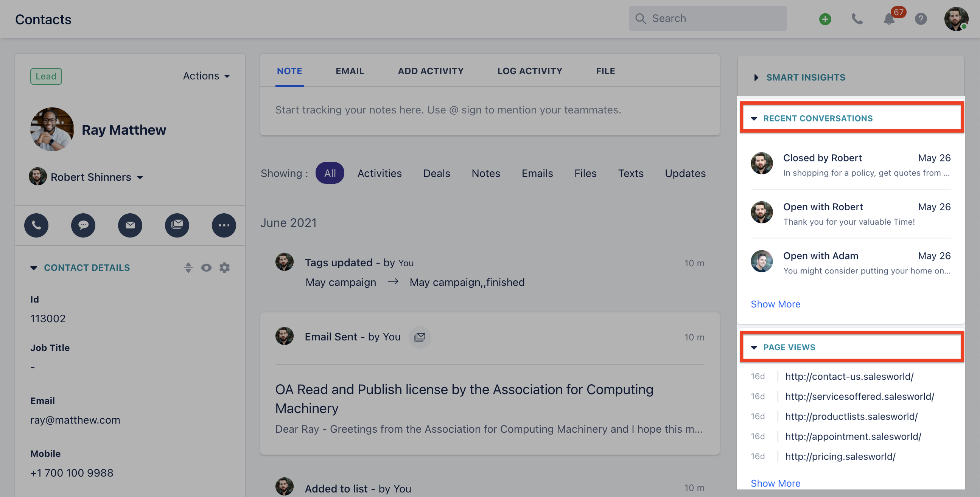The height and width of the screenshot is (497, 980).
Task: Click the notes text area
Action: [x=490, y=110]
